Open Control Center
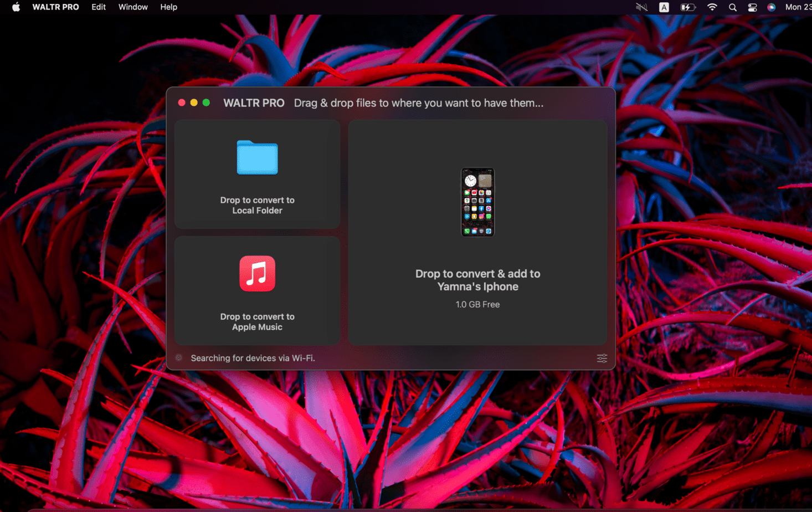 point(752,7)
